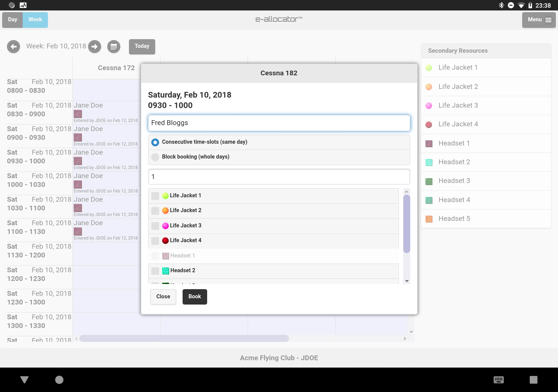Click the Cessna 172 column header
558x392 pixels.
point(116,68)
